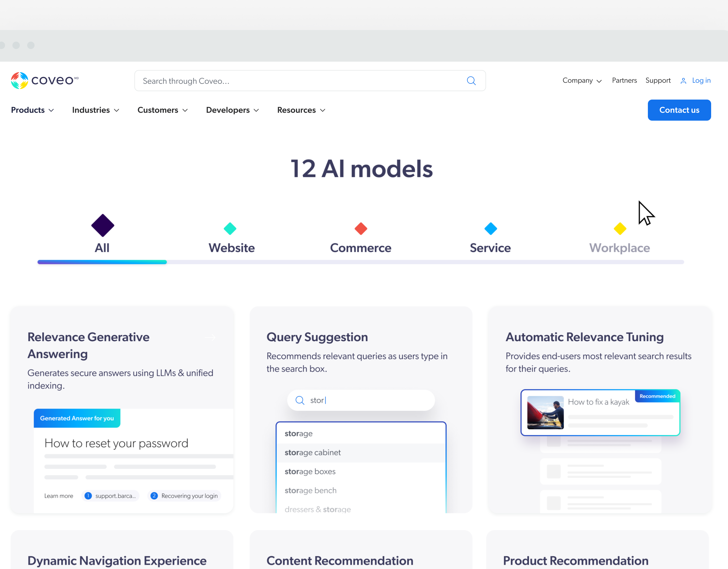
Task: Expand the Products dropdown menu
Action: point(32,110)
